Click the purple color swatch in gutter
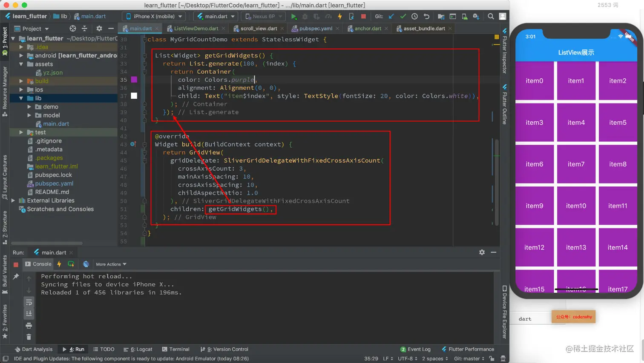The image size is (644, 363). [134, 80]
